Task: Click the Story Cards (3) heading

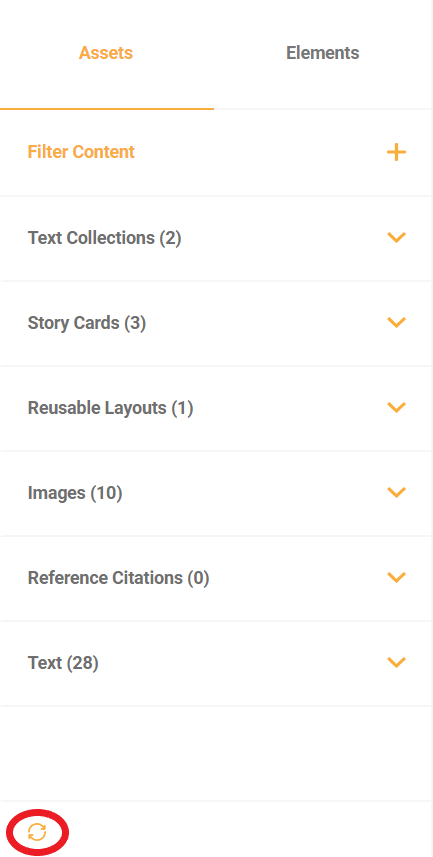Action: pyautogui.click(x=87, y=323)
